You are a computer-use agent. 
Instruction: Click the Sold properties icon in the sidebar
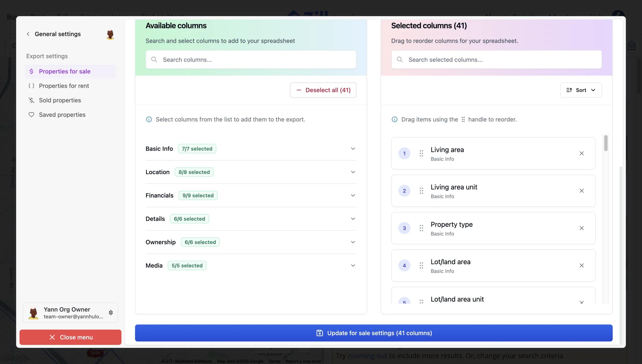(31, 100)
